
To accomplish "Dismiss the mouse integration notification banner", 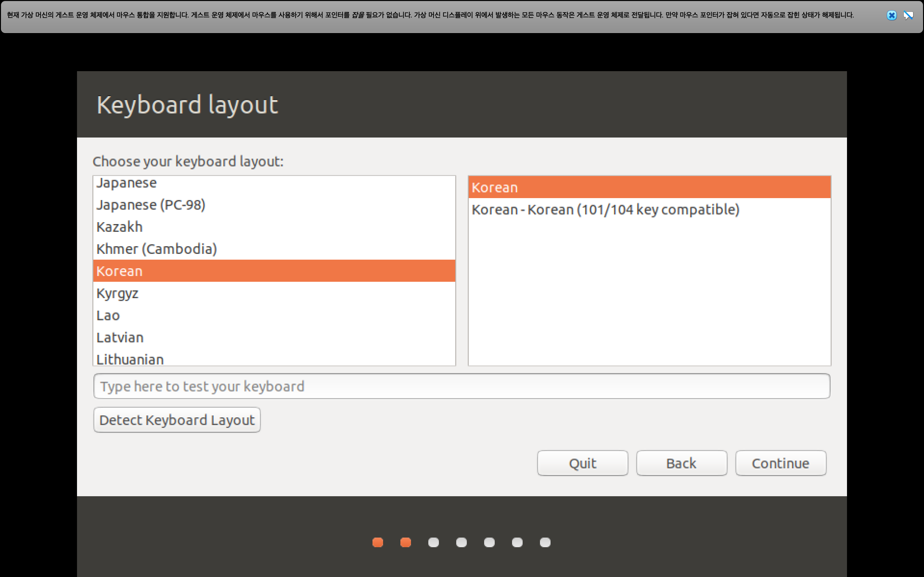I will click(x=891, y=15).
